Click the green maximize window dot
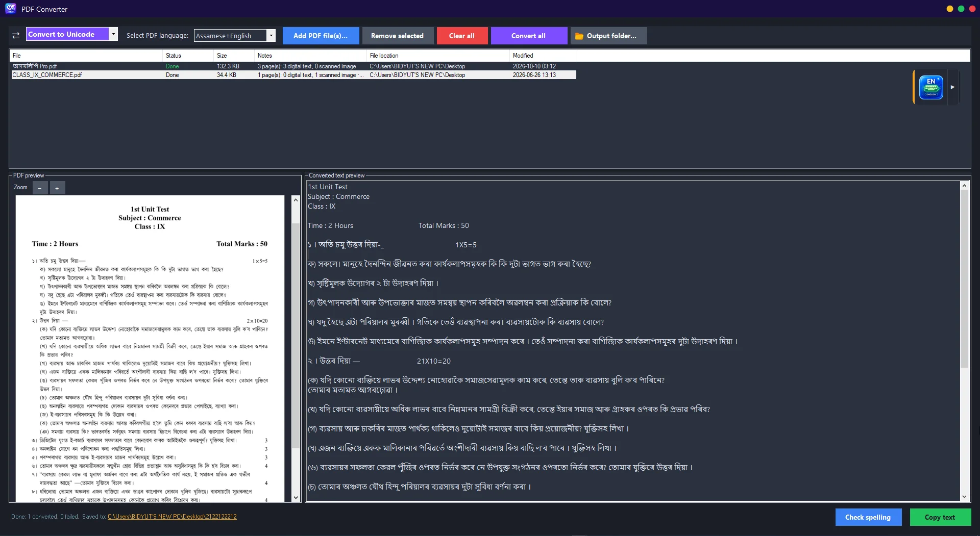Viewport: 980px width, 536px height. pyautogui.click(x=961, y=9)
